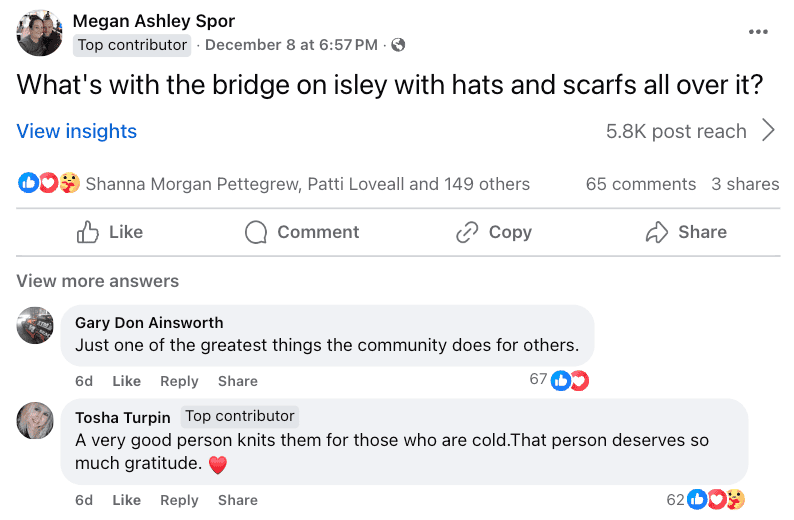
Task: View reactions on Tosha Turpin's comment
Action: pos(716,499)
